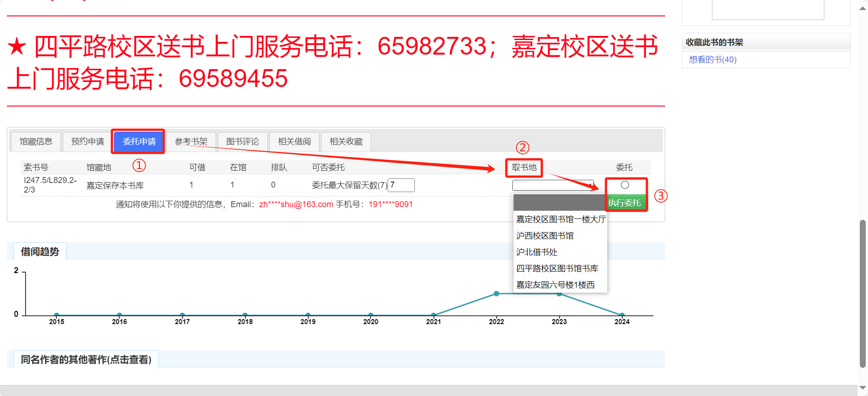The height and width of the screenshot is (396, 868).
Task: Pick 沪北借书处 in the dropdown list
Action: [x=537, y=252]
